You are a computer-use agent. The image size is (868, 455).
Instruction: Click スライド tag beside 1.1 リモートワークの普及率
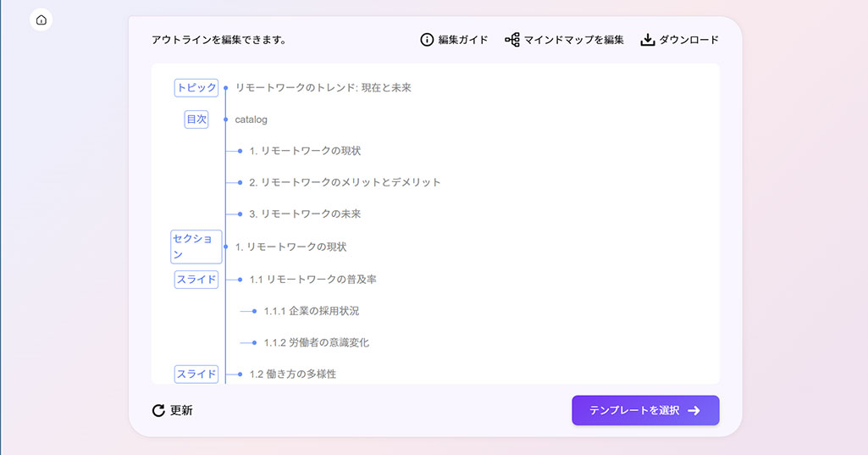tap(196, 279)
